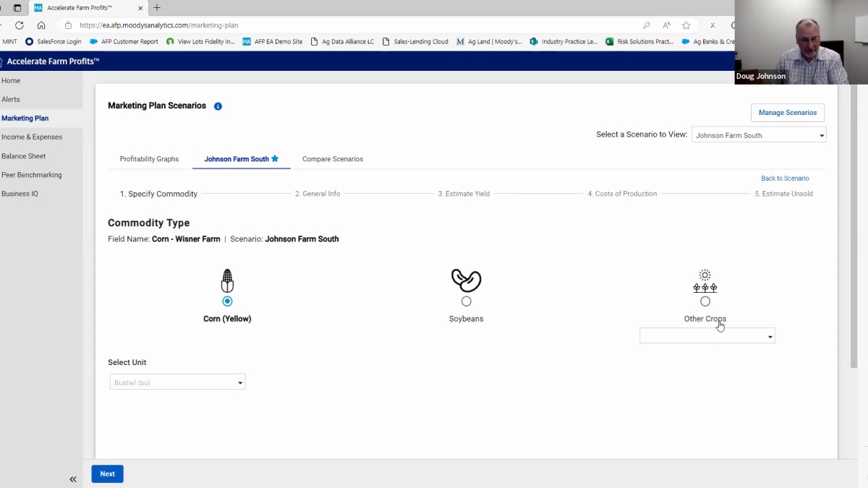Click the Soybeans crop icon
868x488 pixels.
[467, 281]
